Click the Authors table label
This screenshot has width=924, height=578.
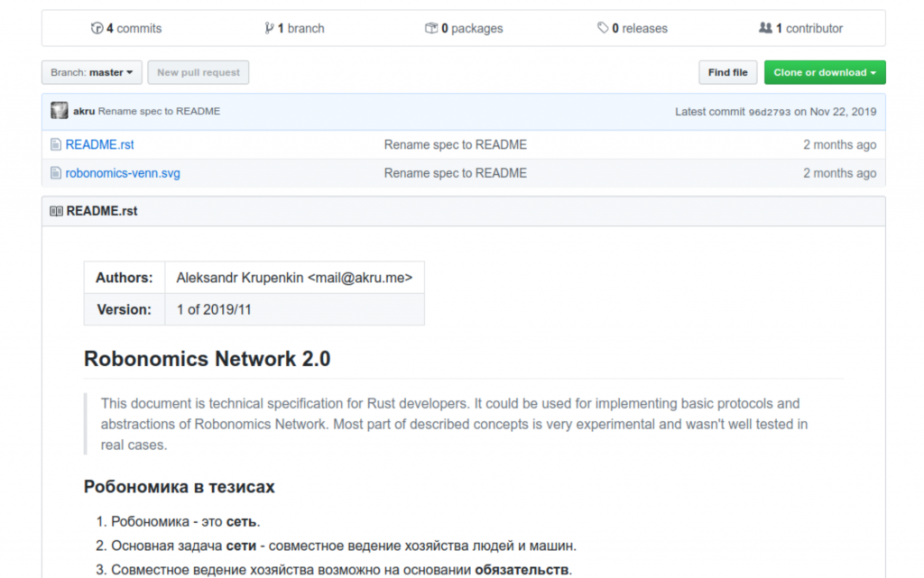coord(125,278)
